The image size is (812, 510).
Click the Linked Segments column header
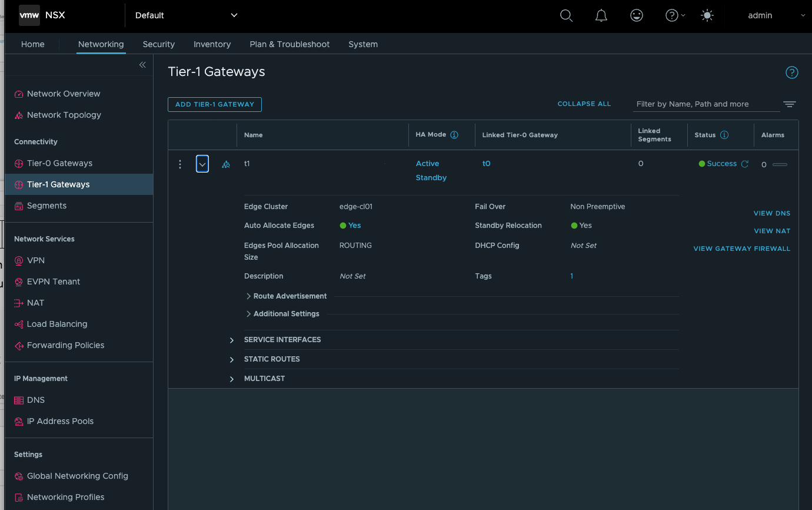[654, 135]
